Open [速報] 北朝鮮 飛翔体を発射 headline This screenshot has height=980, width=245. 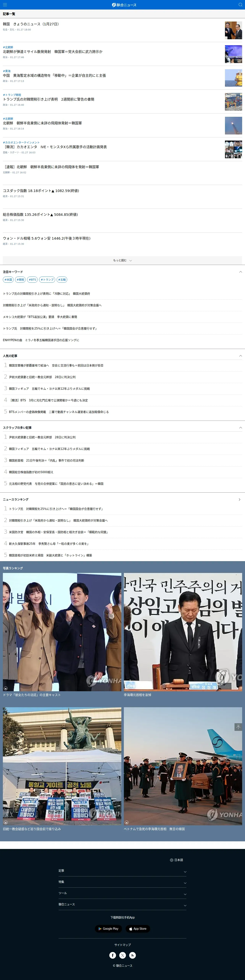(51, 167)
